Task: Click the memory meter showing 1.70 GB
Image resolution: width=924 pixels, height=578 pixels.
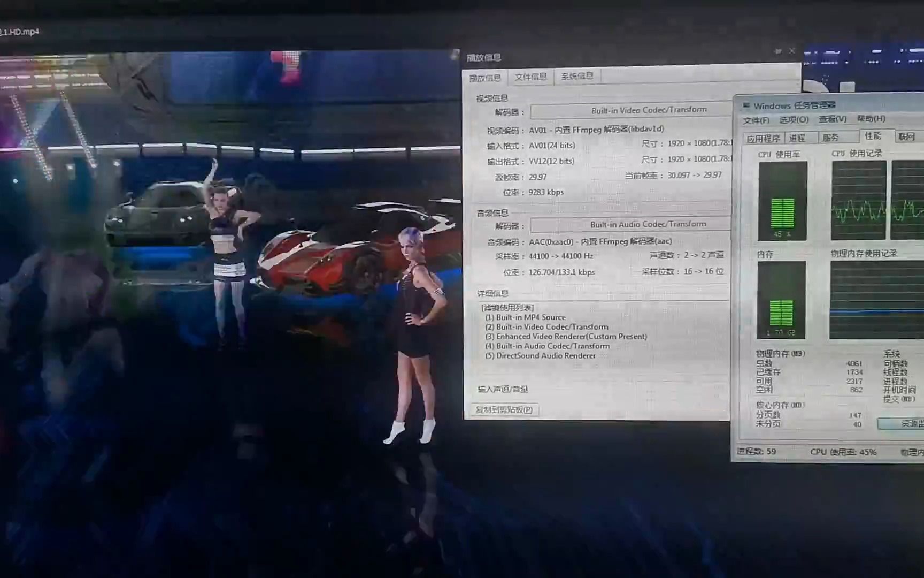Action: (x=781, y=300)
